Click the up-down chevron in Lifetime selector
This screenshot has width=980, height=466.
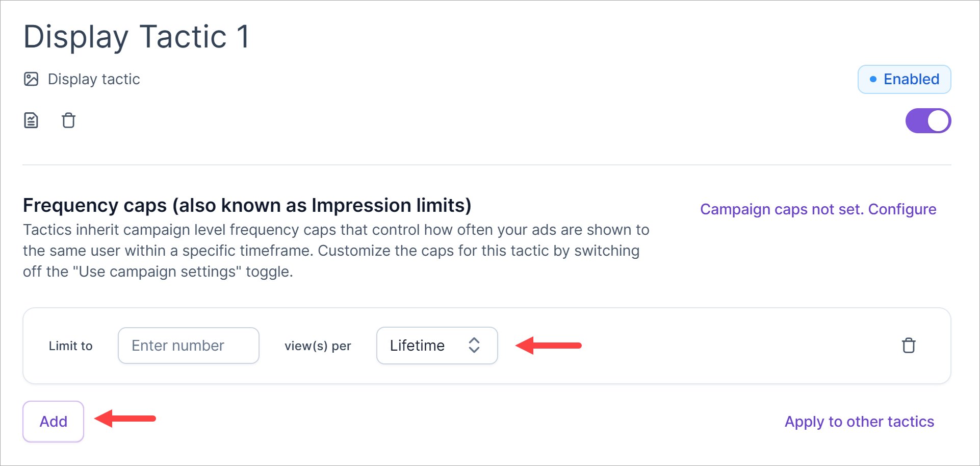coord(474,346)
